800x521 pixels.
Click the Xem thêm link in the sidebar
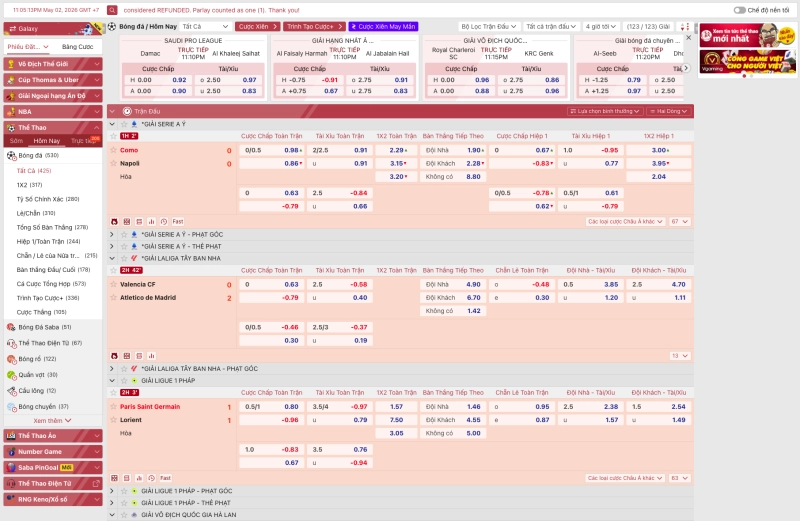coord(52,420)
